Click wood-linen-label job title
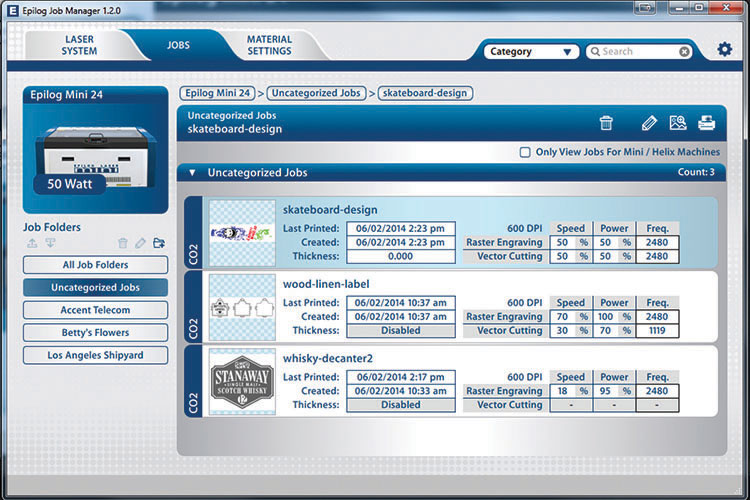The width and height of the screenshot is (750, 500). 326,284
